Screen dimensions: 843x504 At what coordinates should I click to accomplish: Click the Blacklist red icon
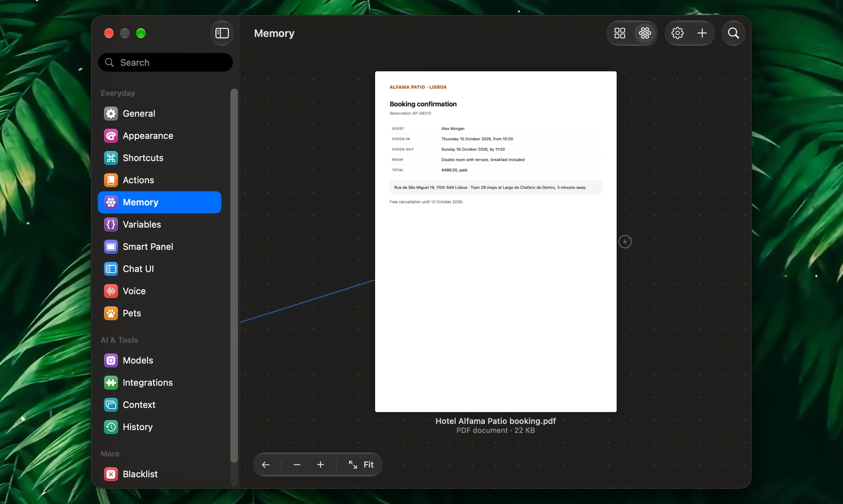[x=111, y=474]
